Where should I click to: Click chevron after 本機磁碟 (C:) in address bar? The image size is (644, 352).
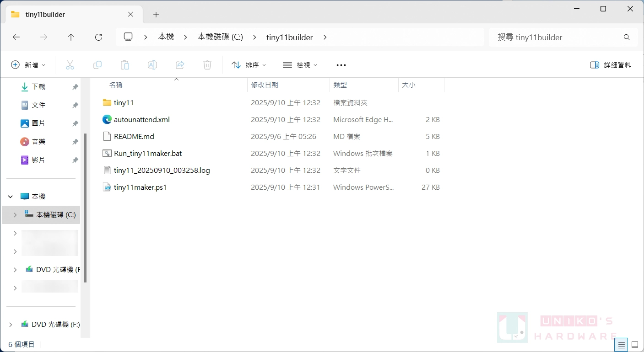click(254, 37)
